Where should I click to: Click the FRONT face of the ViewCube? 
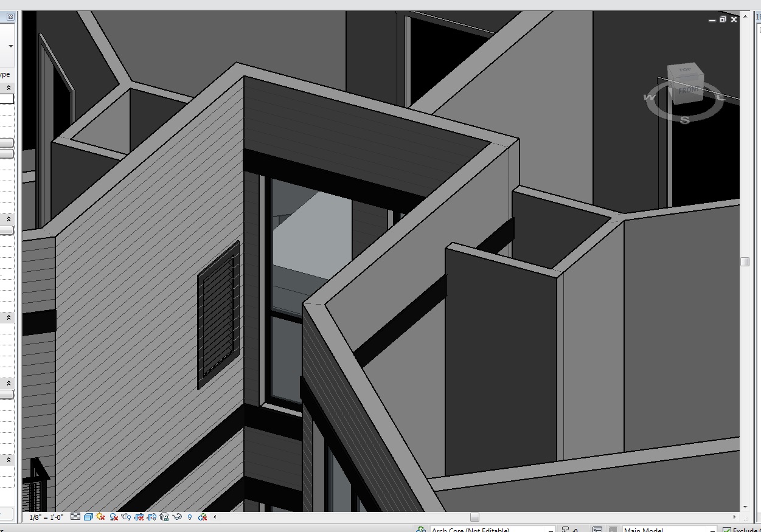tap(690, 90)
